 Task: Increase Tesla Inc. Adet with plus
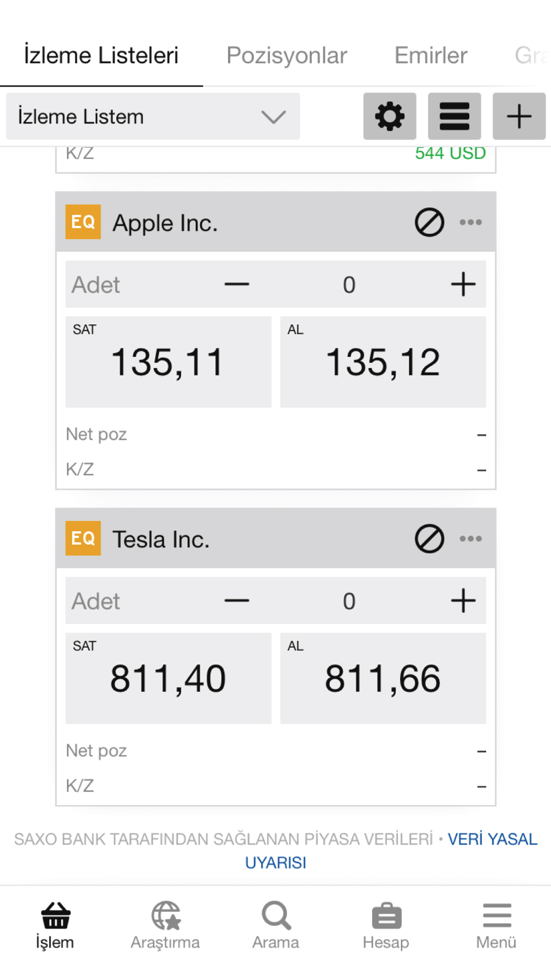(463, 601)
